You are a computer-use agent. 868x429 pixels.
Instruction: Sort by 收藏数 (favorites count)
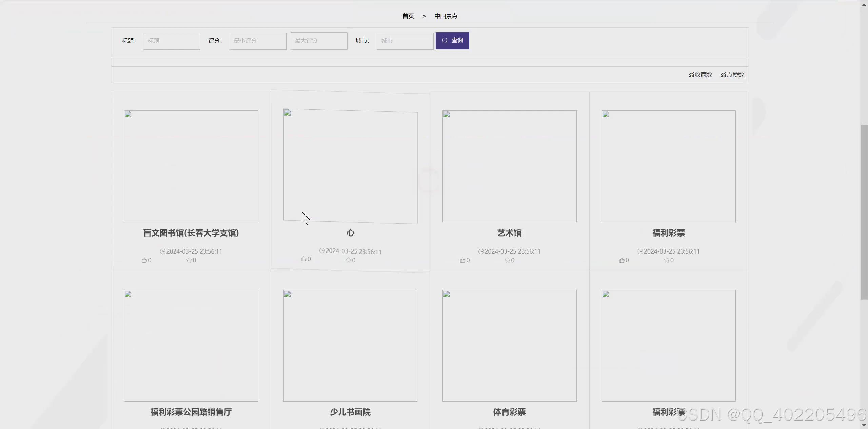click(x=701, y=75)
